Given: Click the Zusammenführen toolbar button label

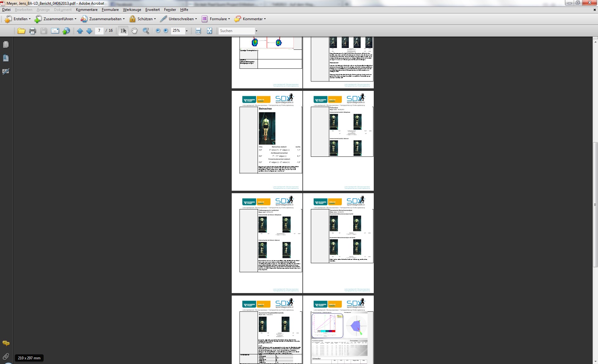Looking at the screenshot, I should pyautogui.click(x=58, y=19).
